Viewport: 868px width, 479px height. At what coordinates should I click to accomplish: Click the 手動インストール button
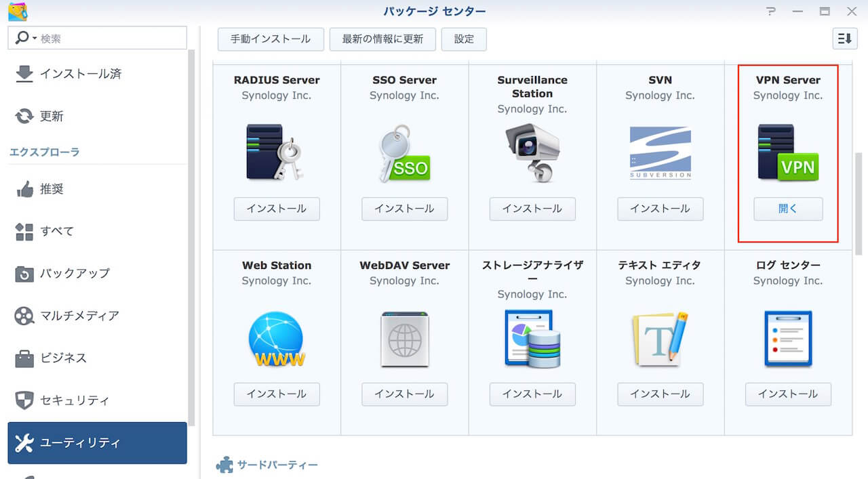click(271, 39)
